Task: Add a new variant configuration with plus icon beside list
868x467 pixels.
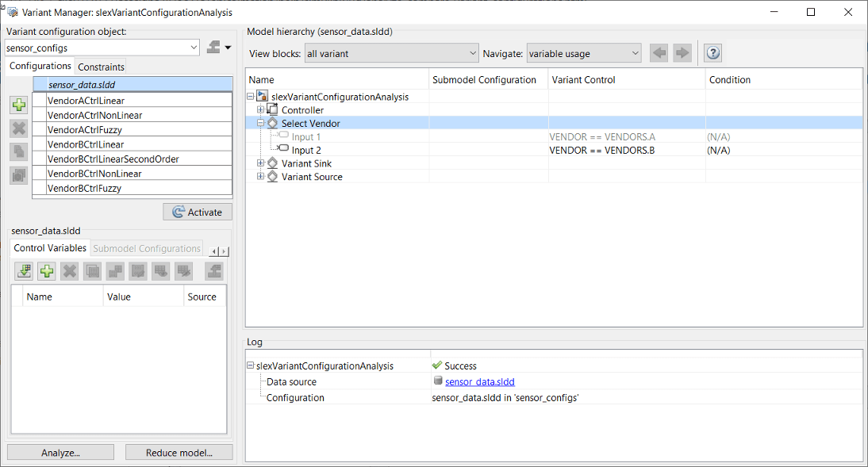Action: (x=19, y=105)
